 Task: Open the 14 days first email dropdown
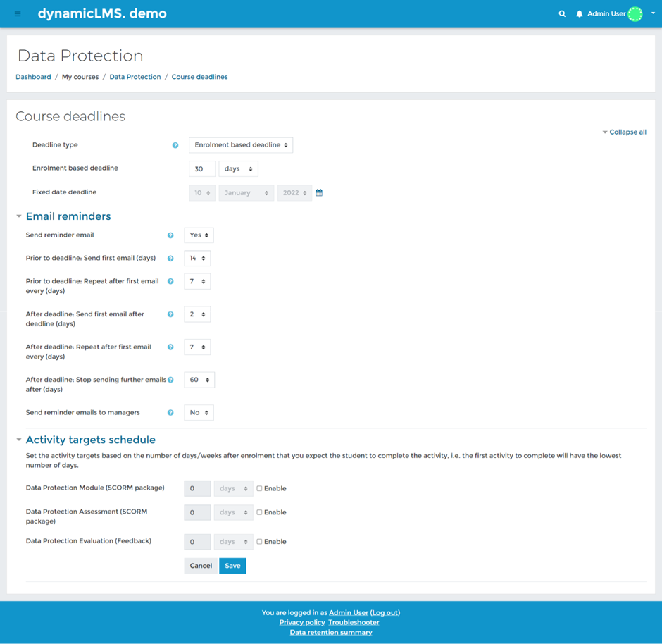tap(197, 258)
